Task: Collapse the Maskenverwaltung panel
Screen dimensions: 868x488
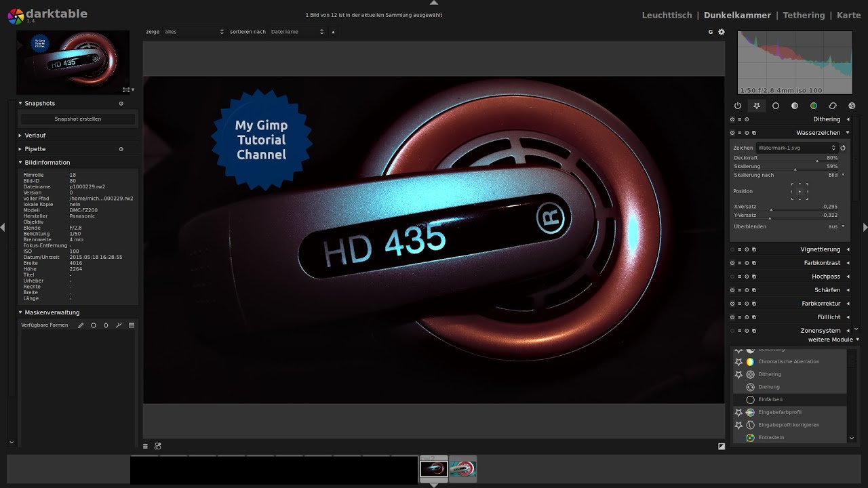Action: click(20, 312)
